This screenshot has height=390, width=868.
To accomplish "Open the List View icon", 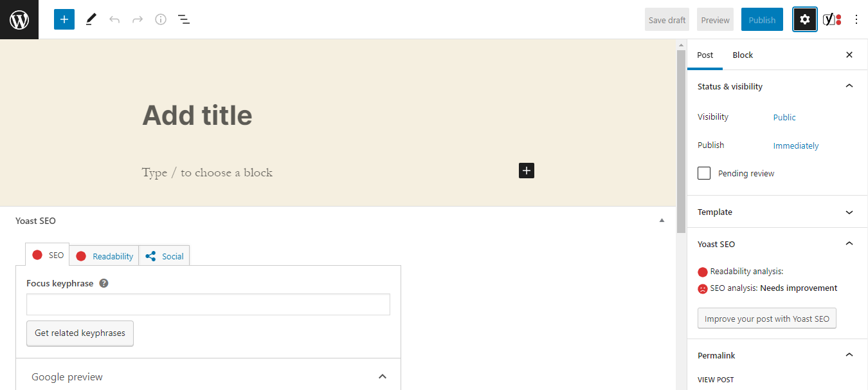I will [x=184, y=19].
